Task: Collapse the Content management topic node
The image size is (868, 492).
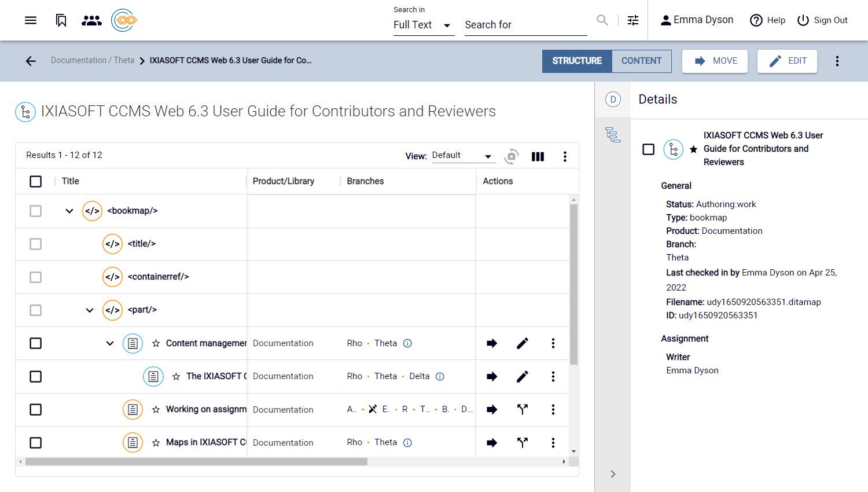Action: 110,343
